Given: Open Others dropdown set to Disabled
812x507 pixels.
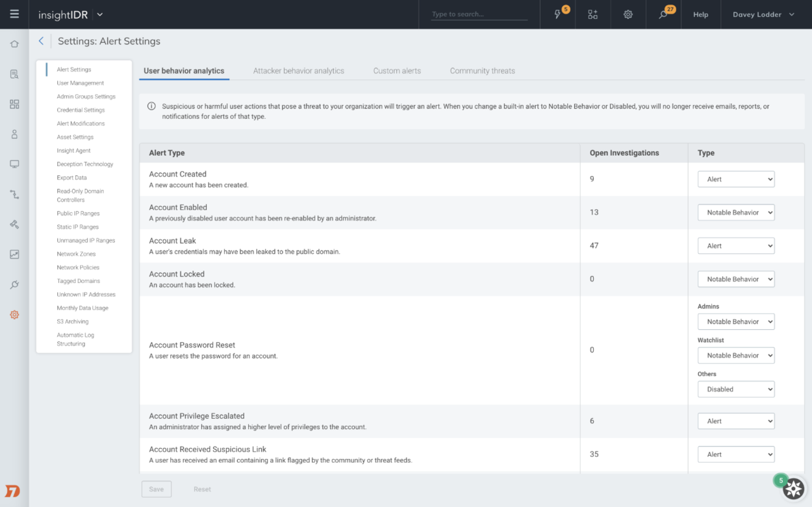Looking at the screenshot, I should (736, 390).
